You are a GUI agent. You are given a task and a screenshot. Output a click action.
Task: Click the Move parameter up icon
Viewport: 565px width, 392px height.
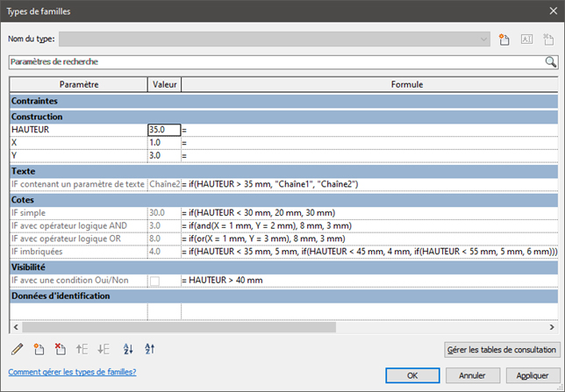[82, 349]
